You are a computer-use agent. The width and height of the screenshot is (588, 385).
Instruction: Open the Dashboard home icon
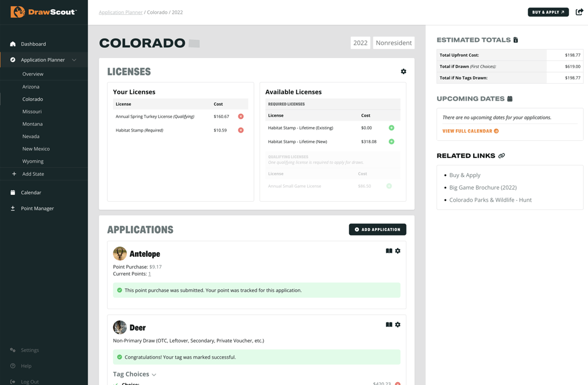pyautogui.click(x=13, y=44)
